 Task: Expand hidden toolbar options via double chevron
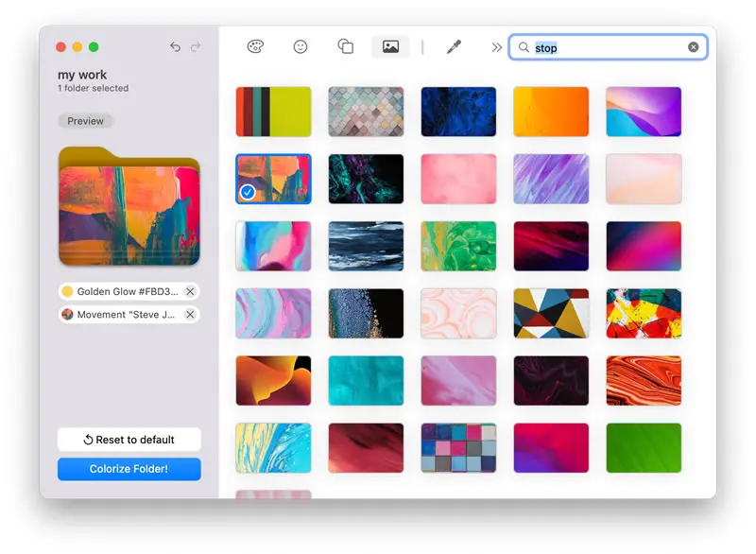(496, 45)
